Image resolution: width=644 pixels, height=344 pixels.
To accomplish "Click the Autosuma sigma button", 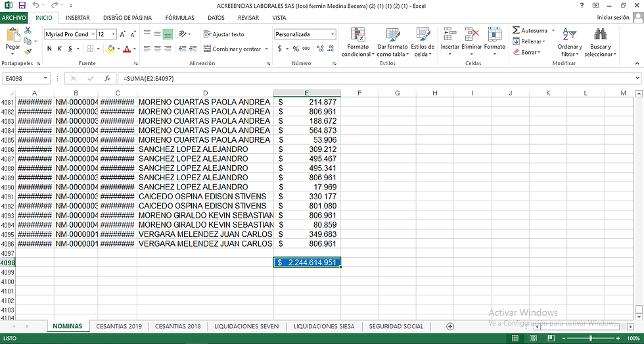I will [530, 30].
